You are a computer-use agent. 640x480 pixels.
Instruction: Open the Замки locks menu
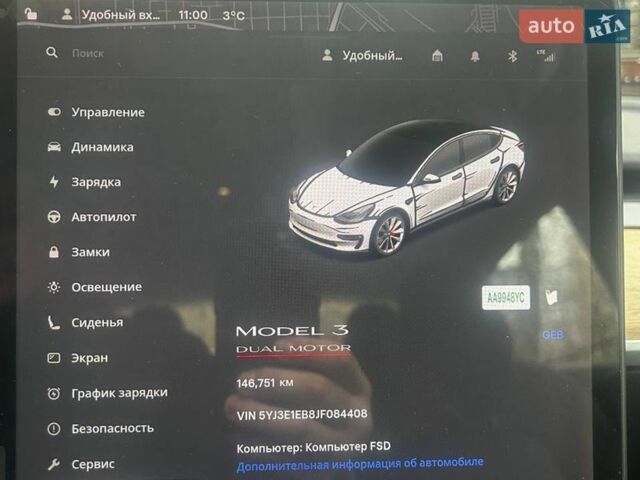point(79,252)
